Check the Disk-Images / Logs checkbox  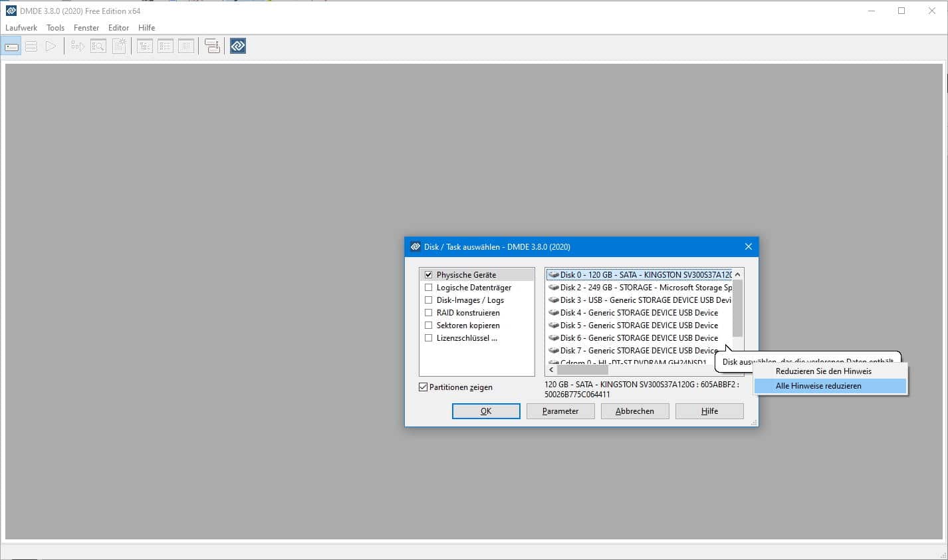click(429, 300)
